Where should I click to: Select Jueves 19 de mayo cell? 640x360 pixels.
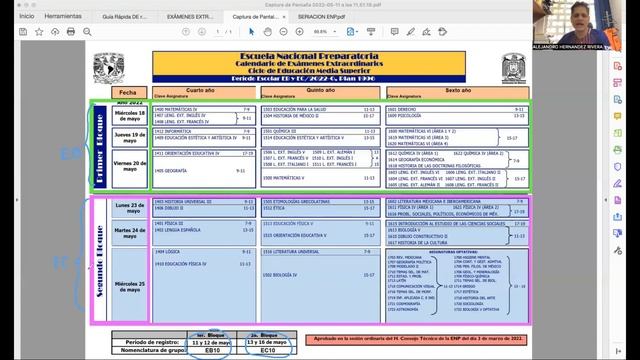(x=130, y=138)
